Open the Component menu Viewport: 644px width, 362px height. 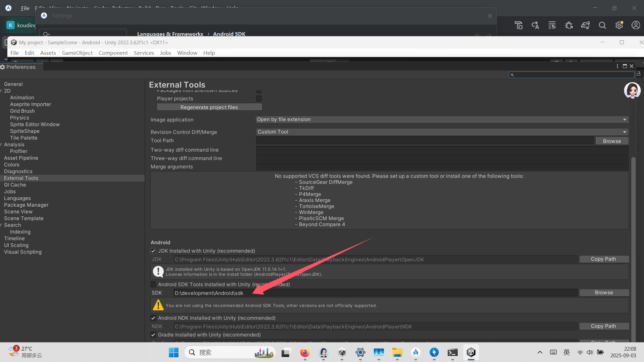click(x=113, y=53)
